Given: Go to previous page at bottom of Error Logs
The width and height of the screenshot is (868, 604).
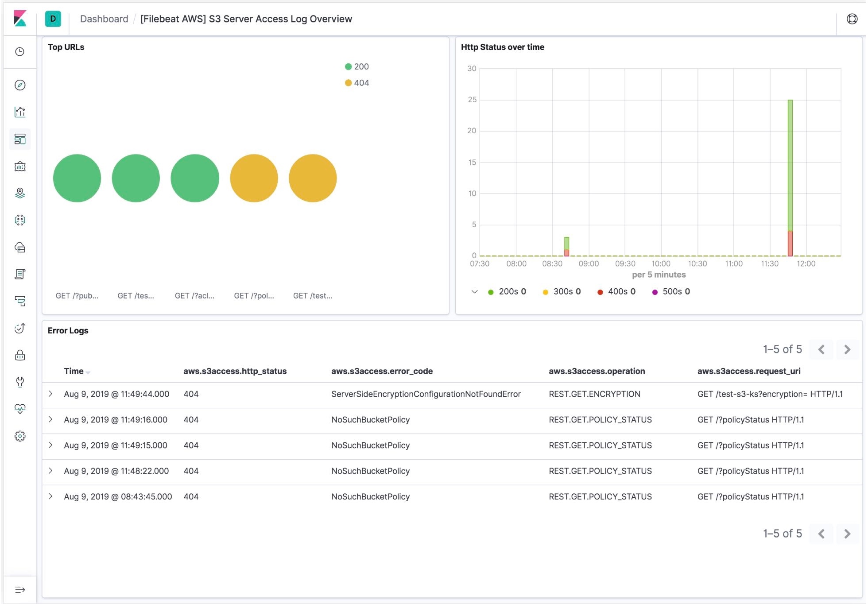Looking at the screenshot, I should tap(821, 534).
